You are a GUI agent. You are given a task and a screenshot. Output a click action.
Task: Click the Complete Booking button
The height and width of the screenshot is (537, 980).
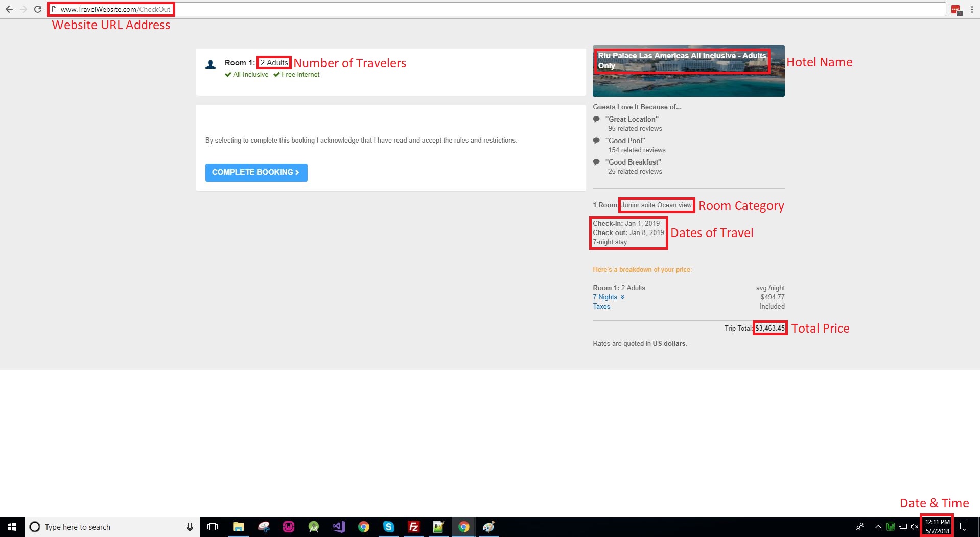pyautogui.click(x=256, y=172)
